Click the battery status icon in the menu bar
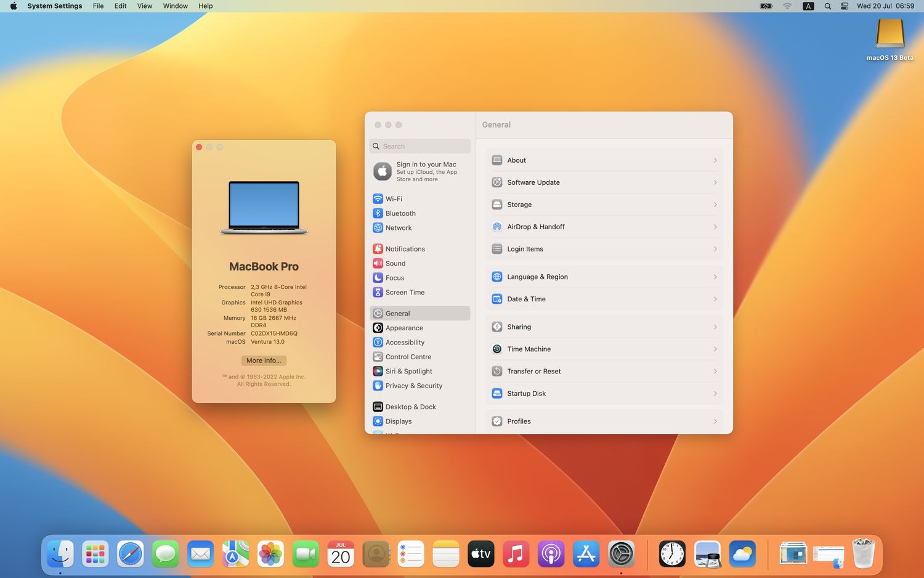This screenshot has width=924, height=578. [766, 6]
